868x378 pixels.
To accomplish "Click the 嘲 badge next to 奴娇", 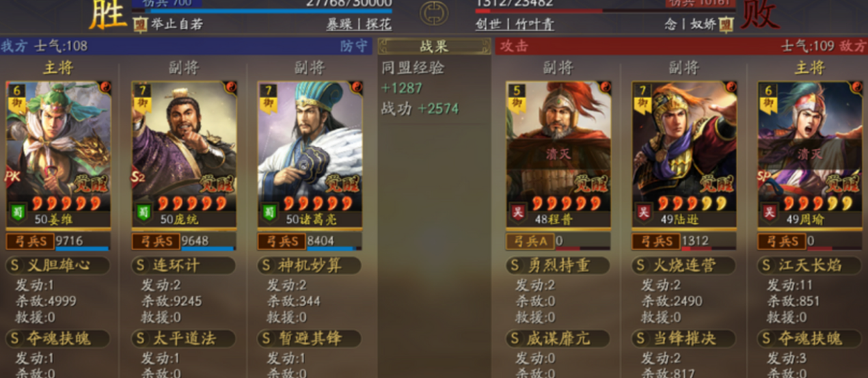I will (726, 25).
